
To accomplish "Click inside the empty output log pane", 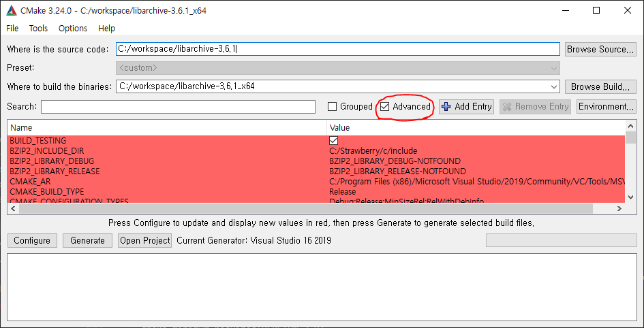I will [x=322, y=286].
